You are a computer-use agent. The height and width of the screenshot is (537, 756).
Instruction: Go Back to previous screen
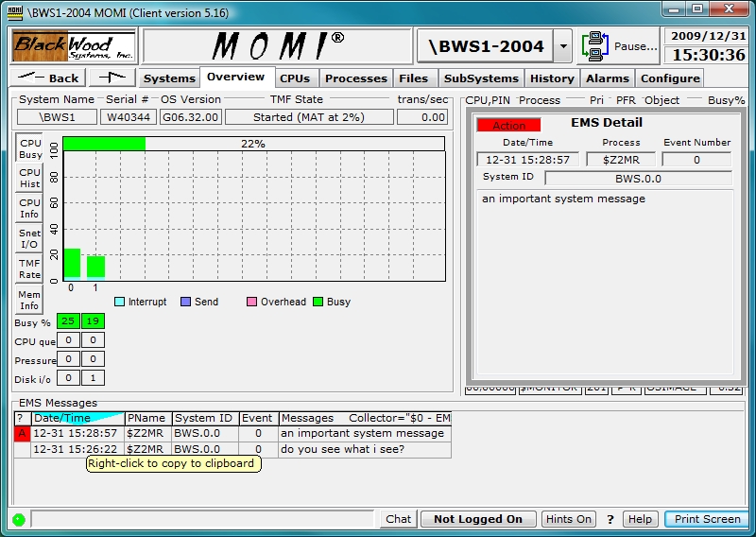48,78
